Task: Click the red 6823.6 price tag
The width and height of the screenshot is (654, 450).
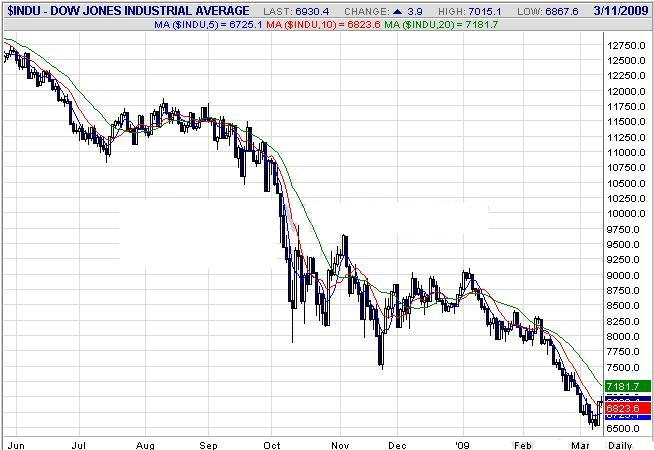Action: [627, 408]
